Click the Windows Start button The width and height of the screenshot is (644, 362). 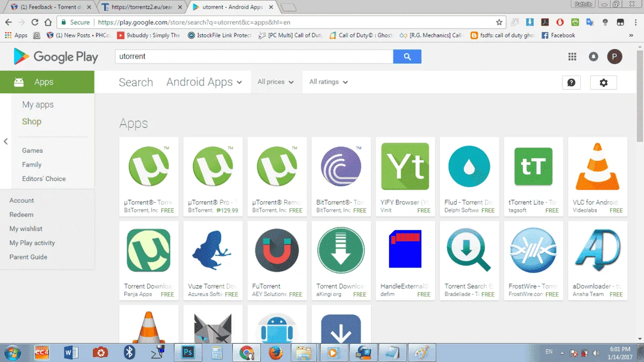pyautogui.click(x=12, y=352)
